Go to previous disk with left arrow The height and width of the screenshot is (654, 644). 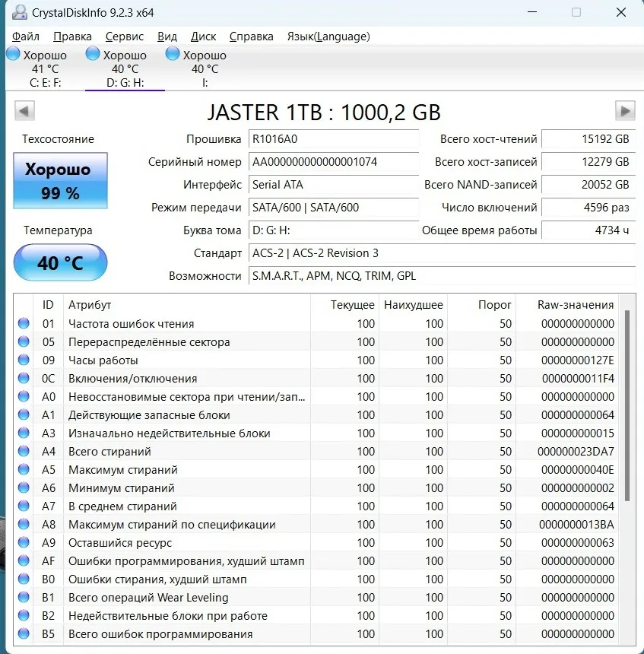[25, 111]
